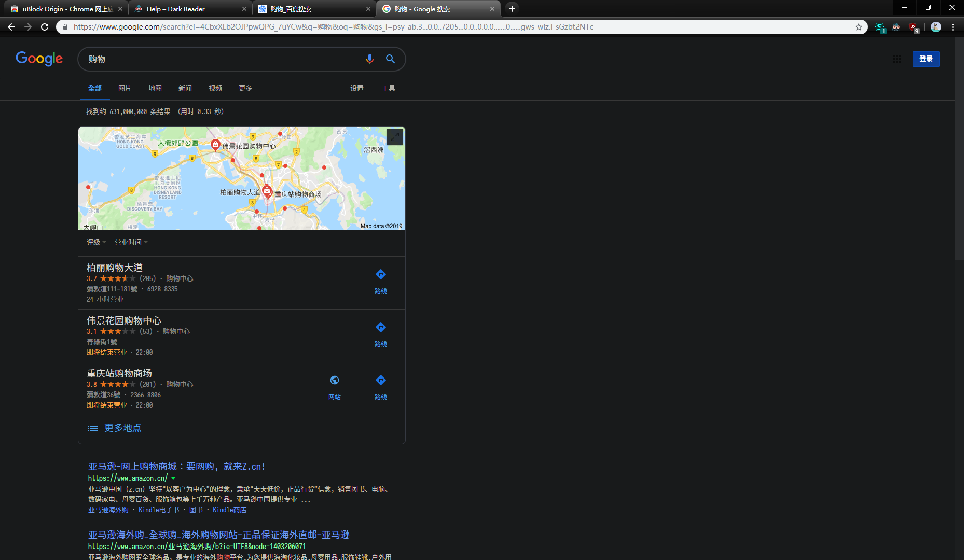This screenshot has width=964, height=560.
Task: Click the green-teal S extension icon
Action: pyautogui.click(x=880, y=27)
